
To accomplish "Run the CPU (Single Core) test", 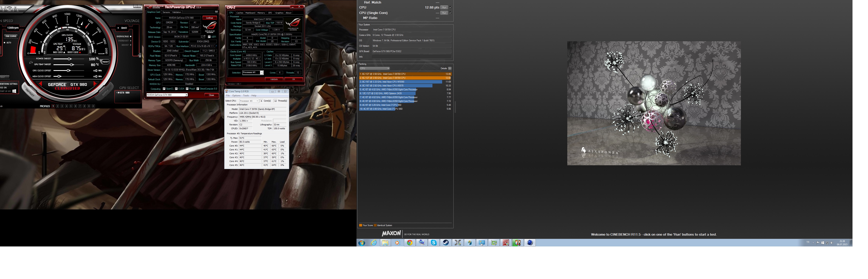I will click(444, 13).
